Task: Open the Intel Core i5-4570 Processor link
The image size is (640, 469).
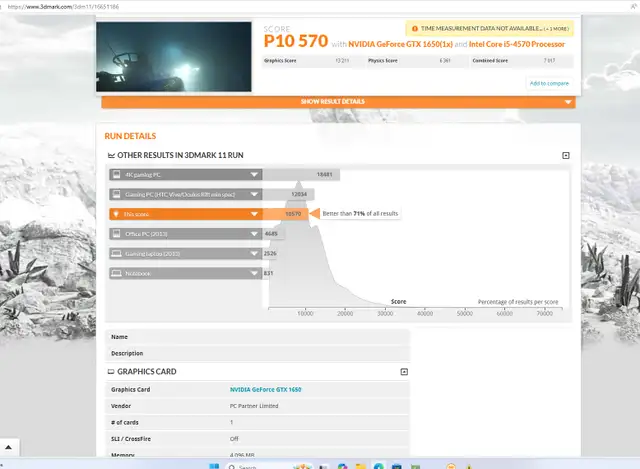Action: (517, 44)
